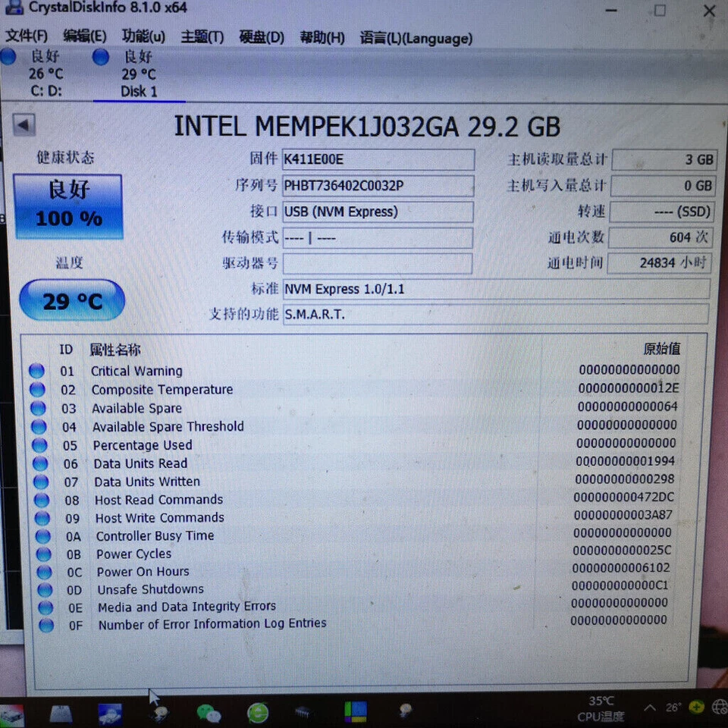Click the 传输模式 transfer mode field
The image size is (728, 728).
(x=378, y=237)
